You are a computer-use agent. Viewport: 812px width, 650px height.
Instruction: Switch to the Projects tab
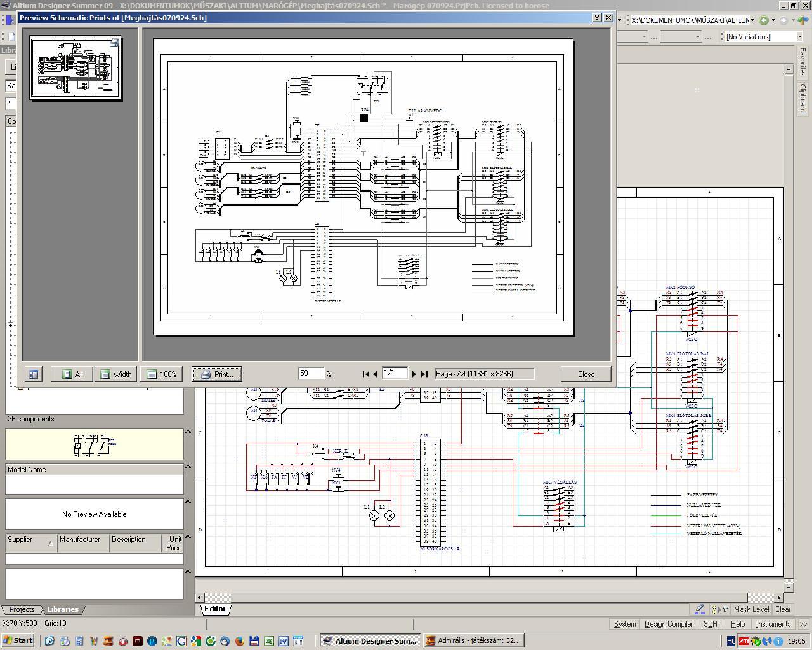click(x=22, y=609)
